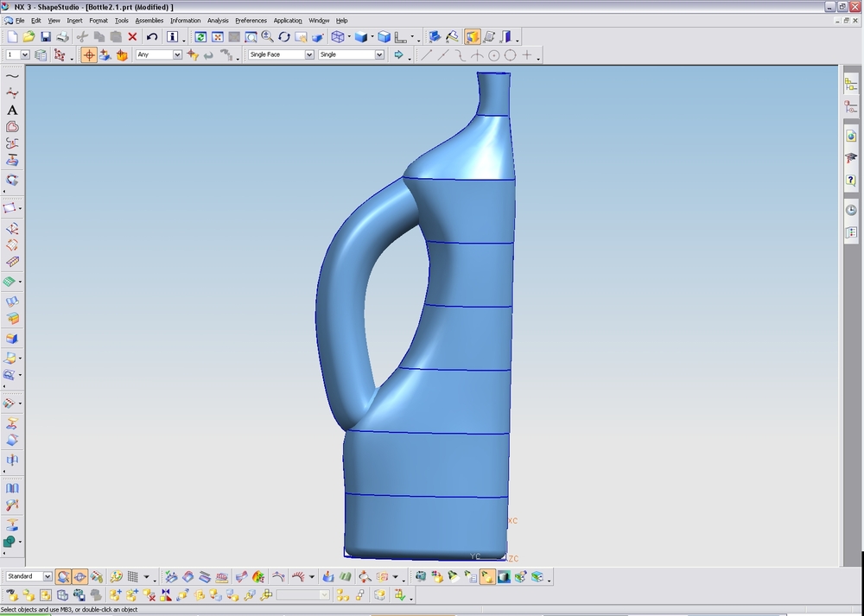
Task: Expand the 'Standard' dropdown at bottom
Action: (x=48, y=576)
